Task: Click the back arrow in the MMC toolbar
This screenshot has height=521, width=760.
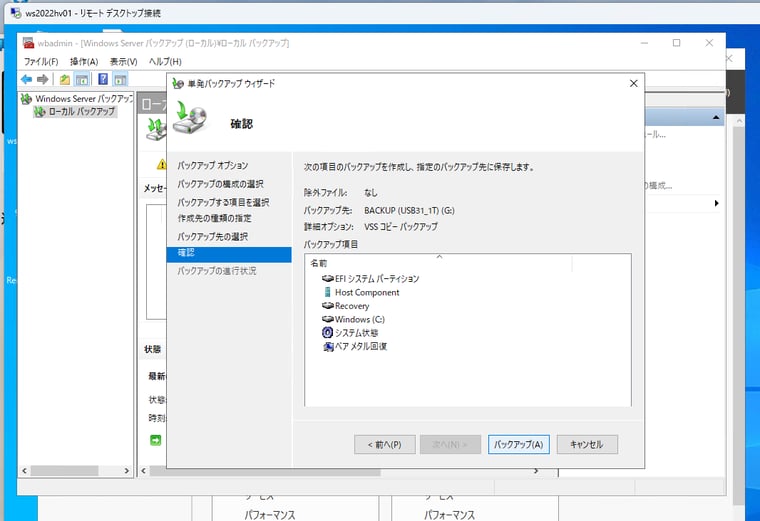Action: [27, 79]
